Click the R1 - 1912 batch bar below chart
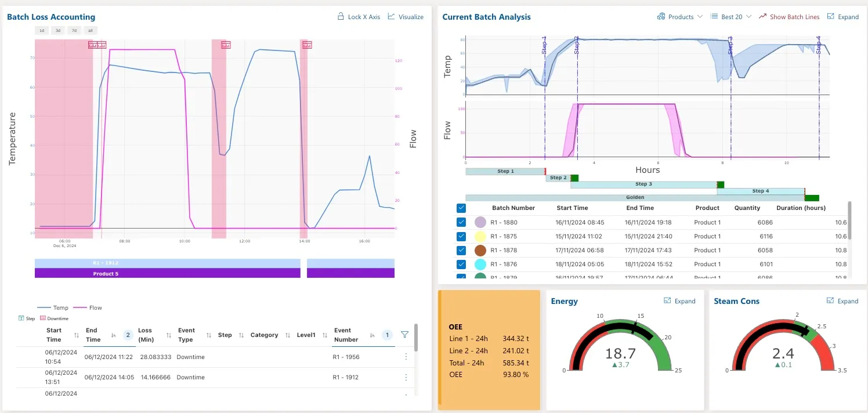This screenshot has width=868, height=413. (x=167, y=263)
